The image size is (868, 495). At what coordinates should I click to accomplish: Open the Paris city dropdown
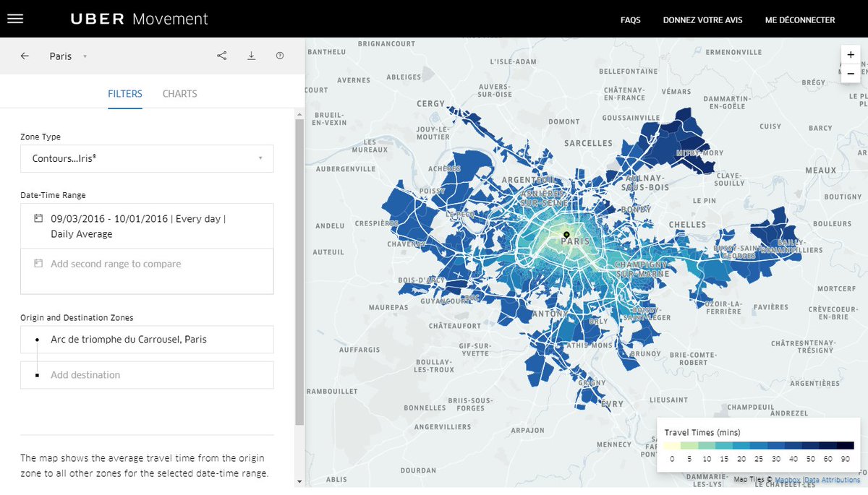68,56
